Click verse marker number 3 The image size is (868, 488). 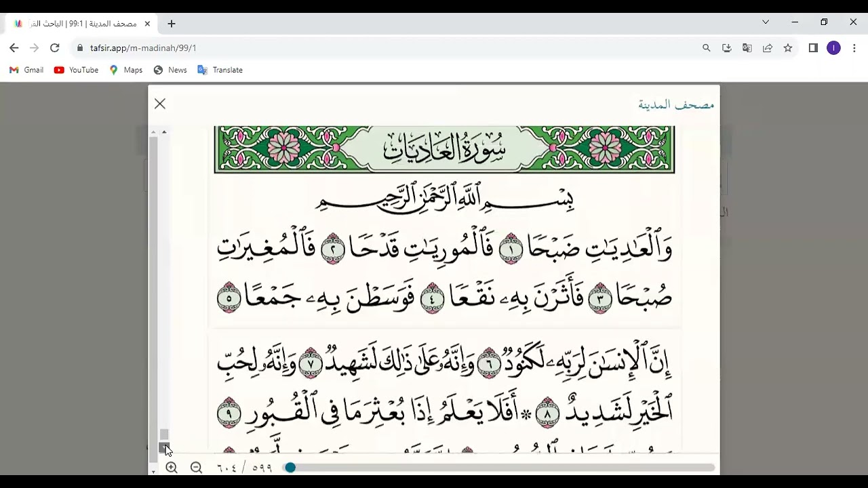(x=600, y=298)
